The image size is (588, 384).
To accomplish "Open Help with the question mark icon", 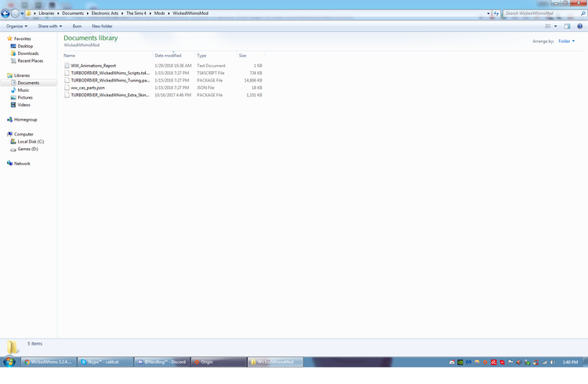I will [x=579, y=26].
